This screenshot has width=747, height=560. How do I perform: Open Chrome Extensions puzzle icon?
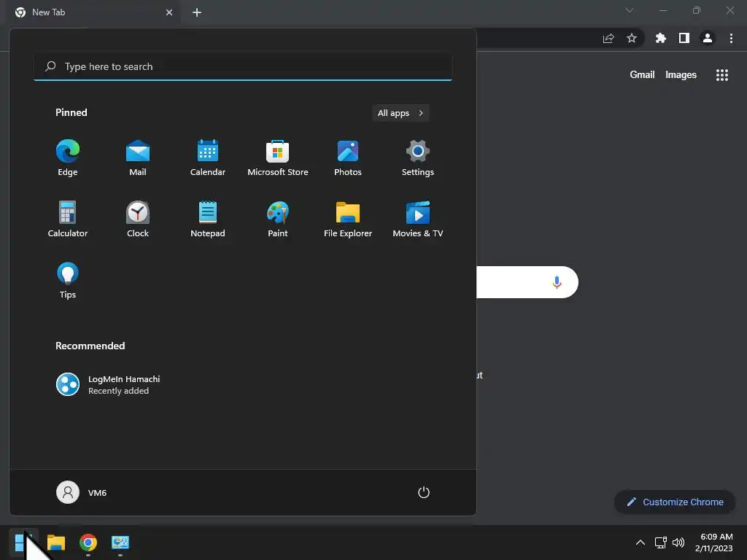click(660, 38)
